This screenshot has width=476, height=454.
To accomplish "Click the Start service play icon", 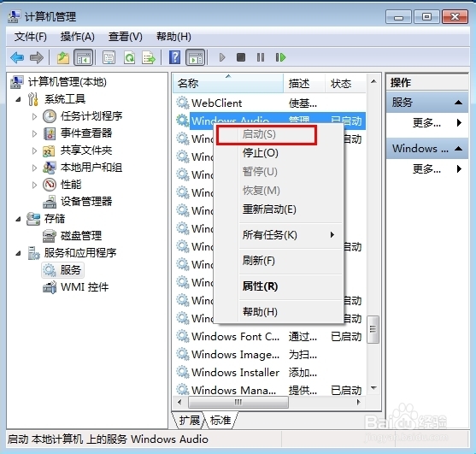I will tap(222, 57).
